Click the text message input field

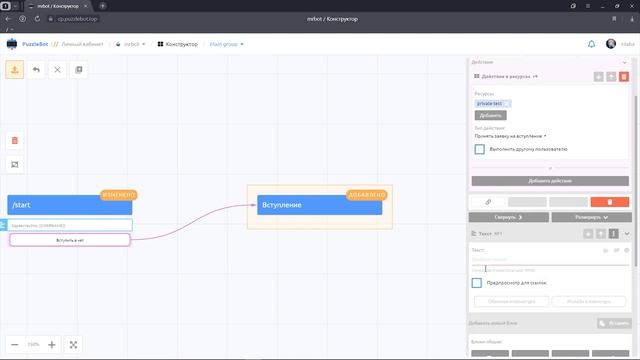550,260
